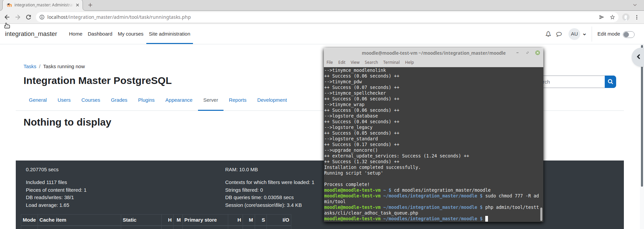Viewport: 644px width, 229px height.
Task: Open the terminal Search menu
Action: (x=371, y=62)
